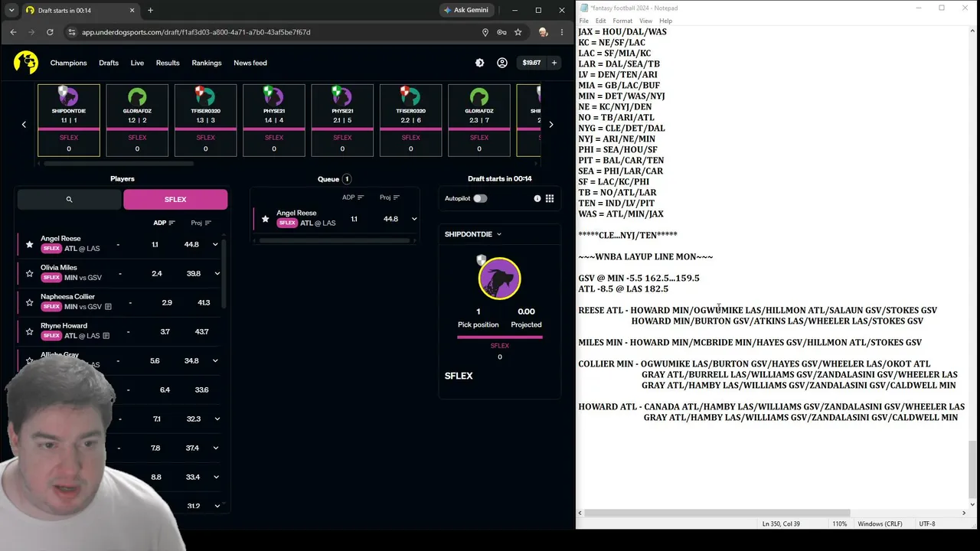Open Notepad's File menu

click(x=583, y=21)
